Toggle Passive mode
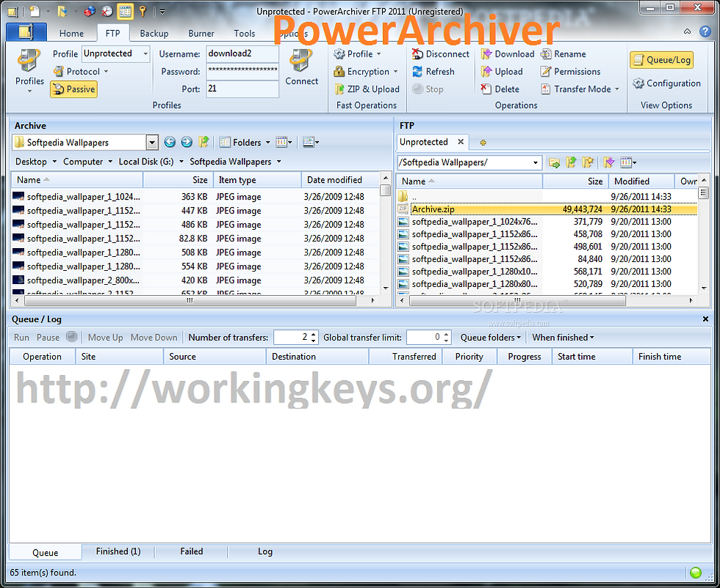The width and height of the screenshot is (720, 588). pos(74,89)
